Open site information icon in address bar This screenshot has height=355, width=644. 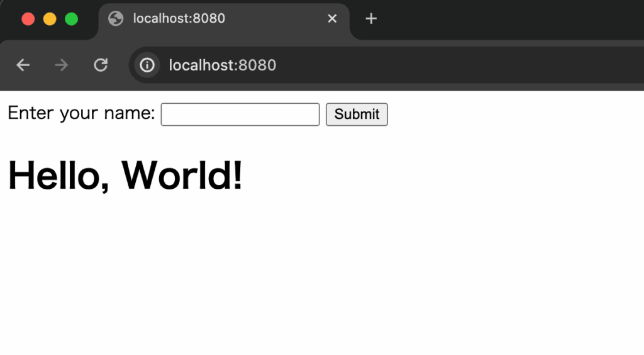click(147, 65)
